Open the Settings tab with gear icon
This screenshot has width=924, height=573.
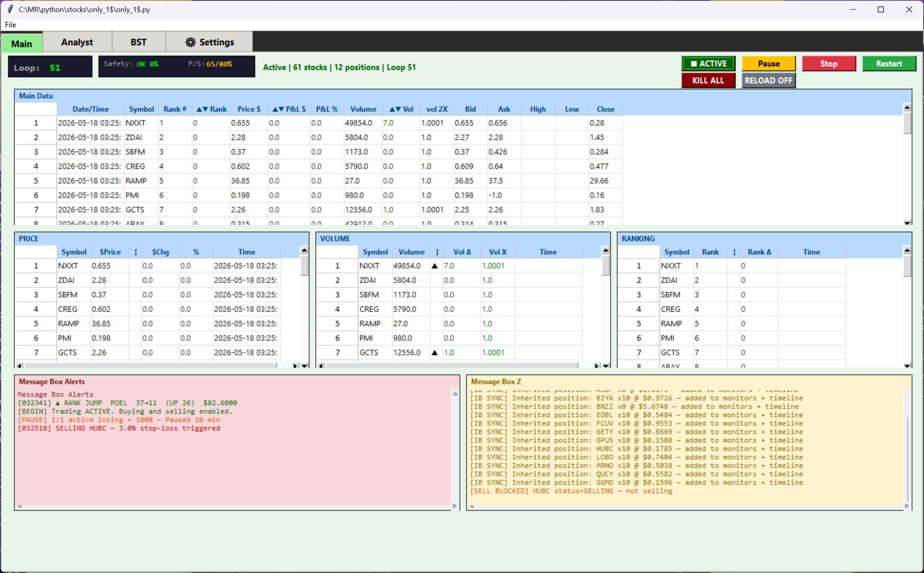coord(209,42)
